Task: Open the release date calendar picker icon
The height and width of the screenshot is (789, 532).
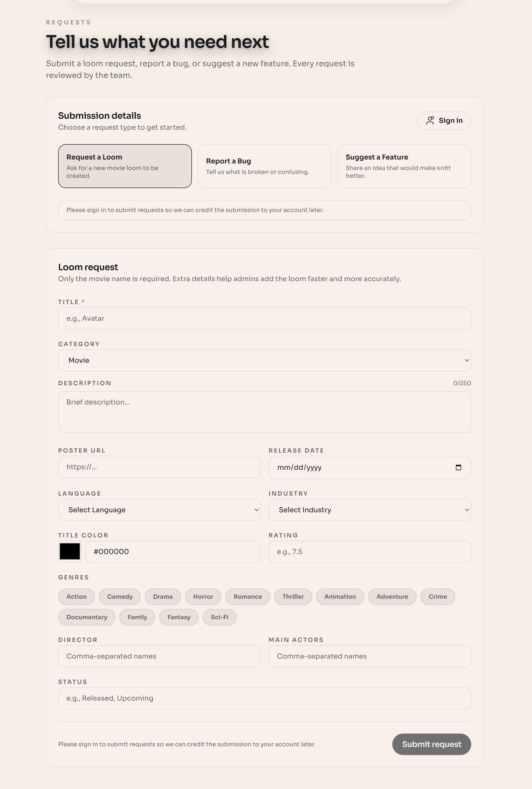Action: click(458, 467)
